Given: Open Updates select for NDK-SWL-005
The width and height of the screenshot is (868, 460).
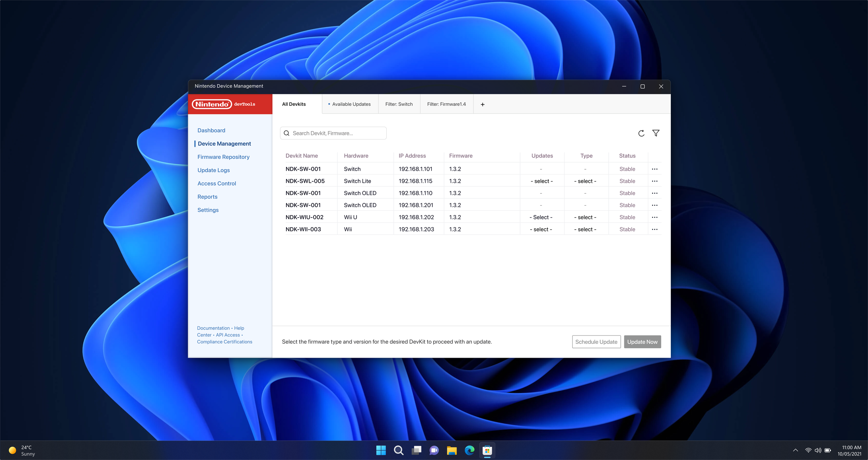Looking at the screenshot, I should point(542,181).
